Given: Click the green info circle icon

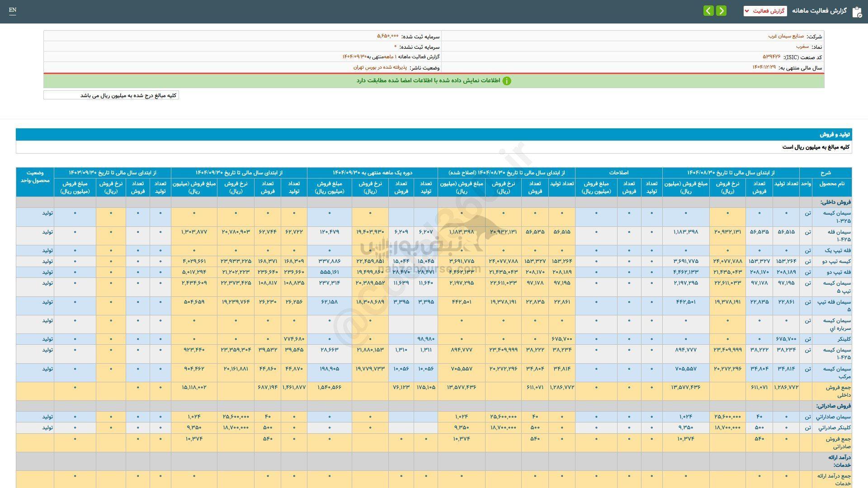Looking at the screenshot, I should pyautogui.click(x=507, y=81).
